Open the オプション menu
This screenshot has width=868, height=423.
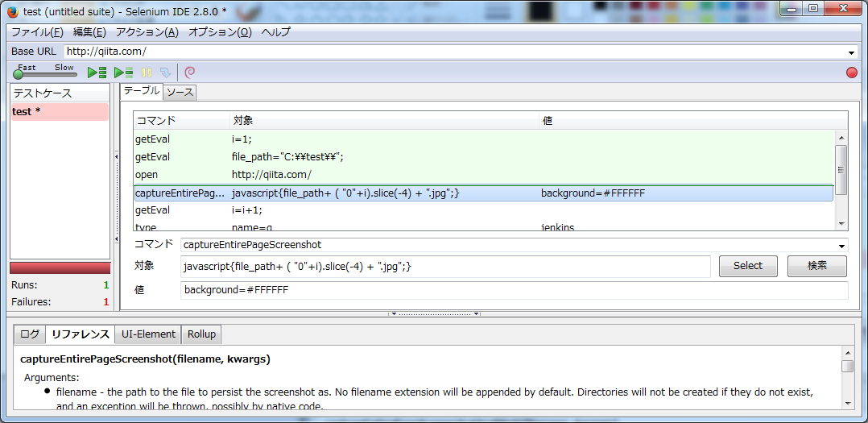(220, 31)
